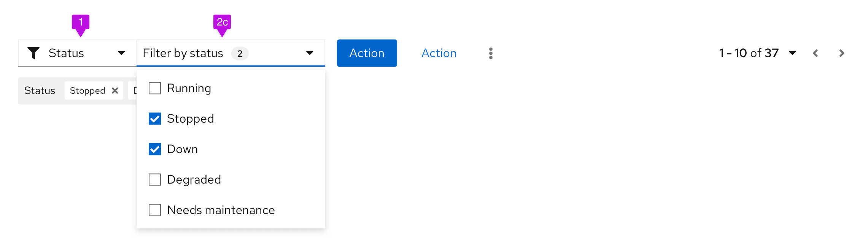This screenshot has height=243, width=868.
Task: Remove the Stopped filter chip
Action: (x=115, y=91)
